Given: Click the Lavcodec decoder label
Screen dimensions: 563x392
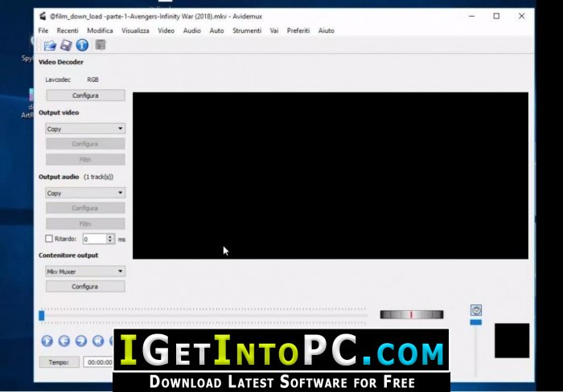Looking at the screenshot, I should click(58, 80).
